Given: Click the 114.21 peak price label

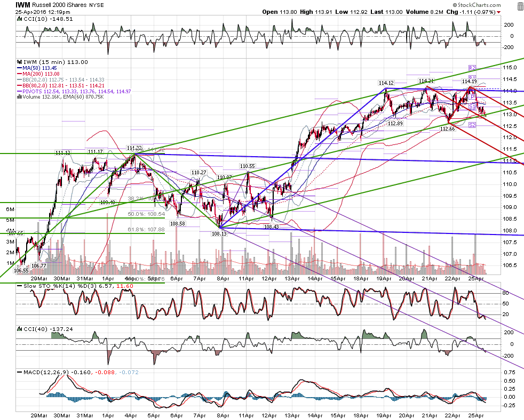Looking at the screenshot, I should 426,81.
